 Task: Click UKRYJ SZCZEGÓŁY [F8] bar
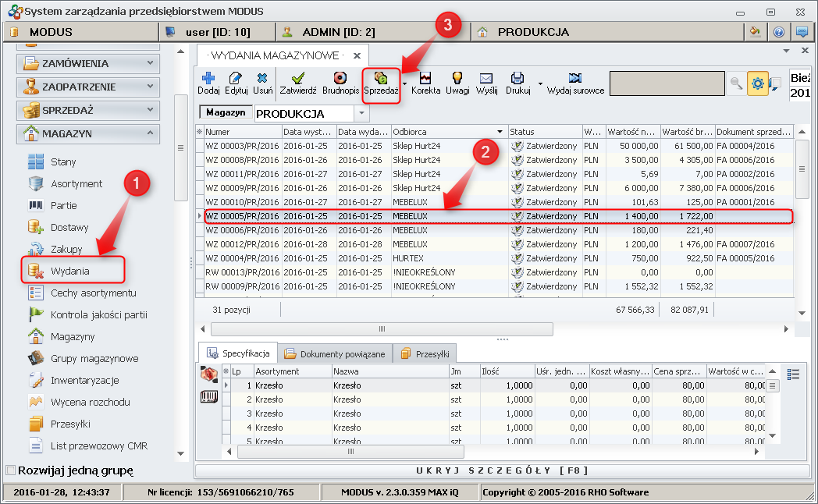(502, 470)
